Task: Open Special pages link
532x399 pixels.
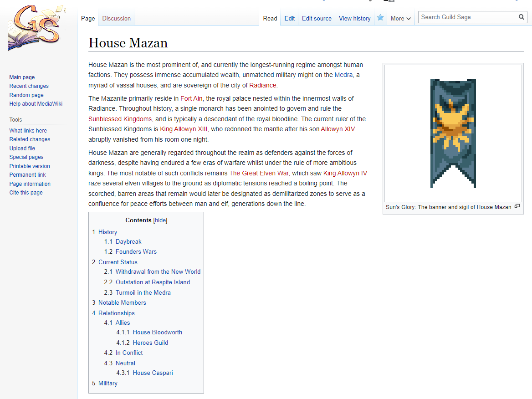Action: [x=26, y=157]
